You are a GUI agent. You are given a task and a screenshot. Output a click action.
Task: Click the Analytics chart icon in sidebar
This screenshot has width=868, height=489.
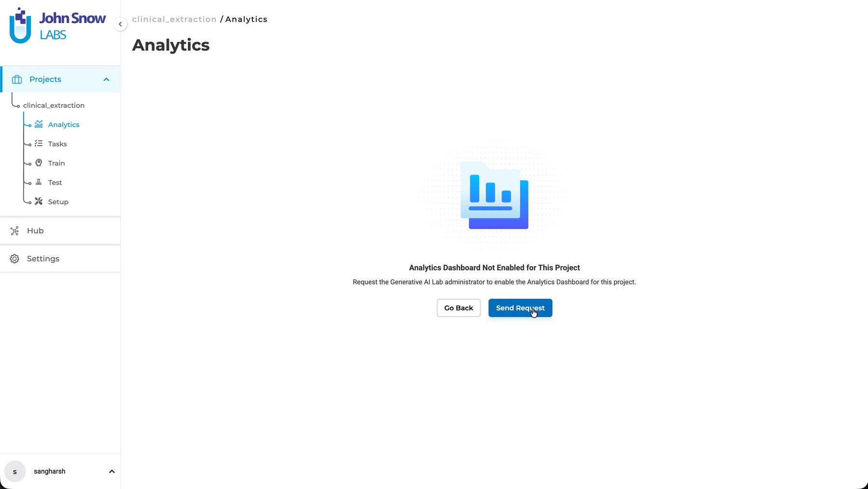[39, 124]
